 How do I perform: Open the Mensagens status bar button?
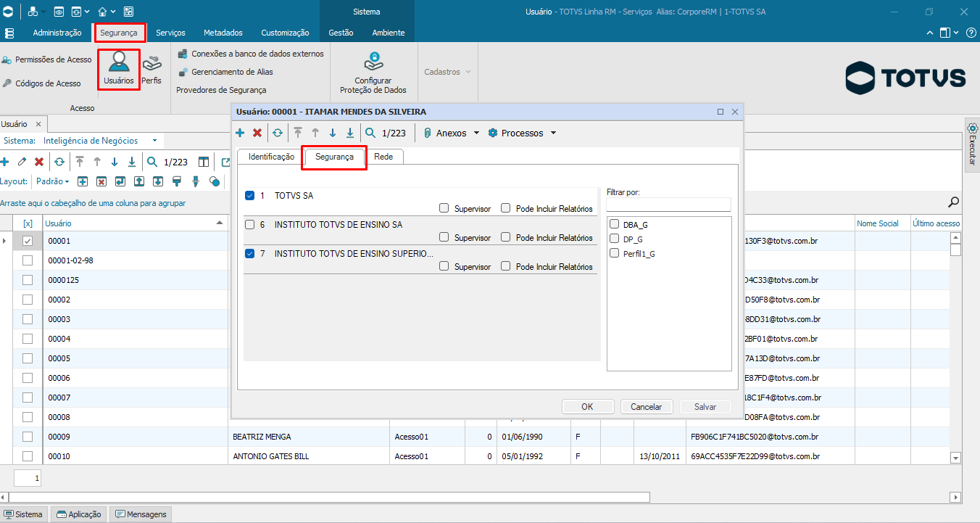pyautogui.click(x=141, y=514)
